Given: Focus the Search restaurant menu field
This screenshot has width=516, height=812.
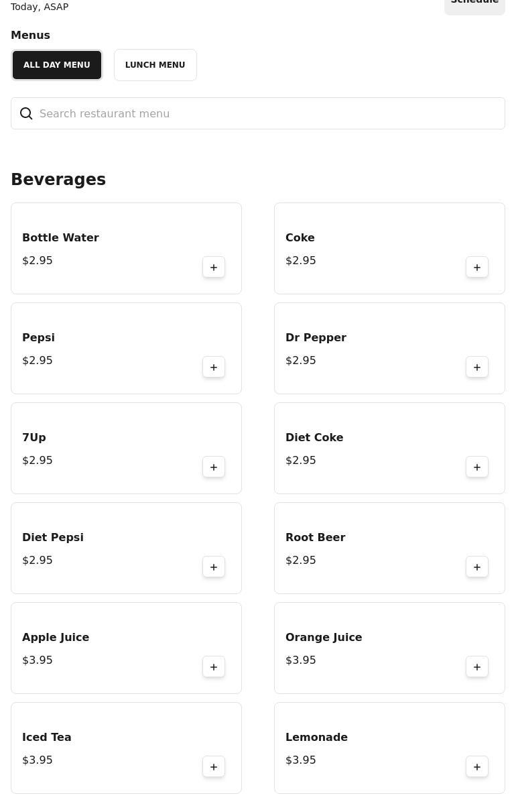Looking at the screenshot, I should click(258, 113).
